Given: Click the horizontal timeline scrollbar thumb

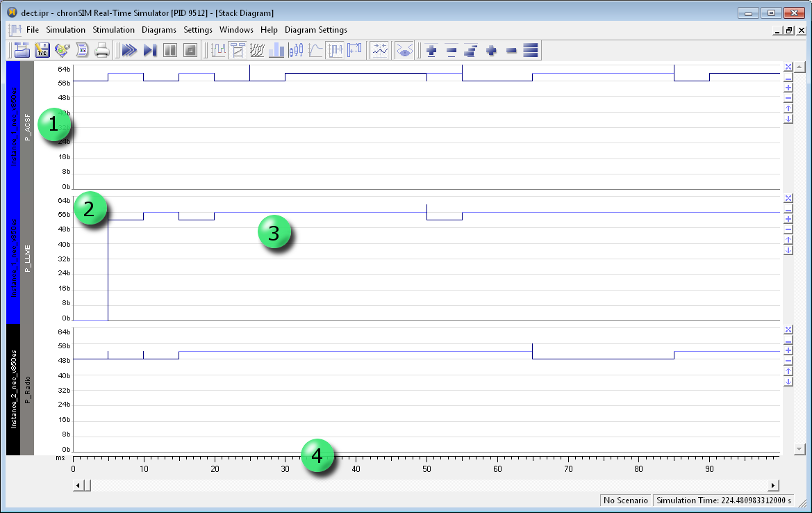Looking at the screenshot, I should (x=87, y=485).
